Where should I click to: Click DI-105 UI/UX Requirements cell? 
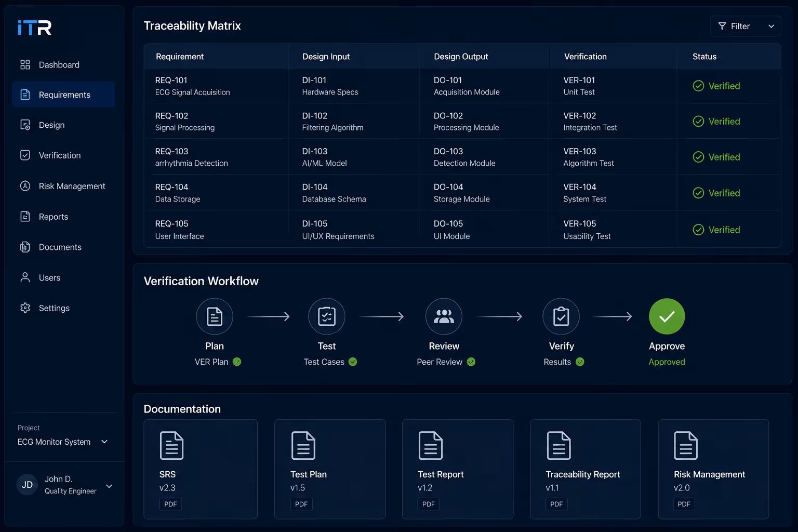[x=354, y=230]
